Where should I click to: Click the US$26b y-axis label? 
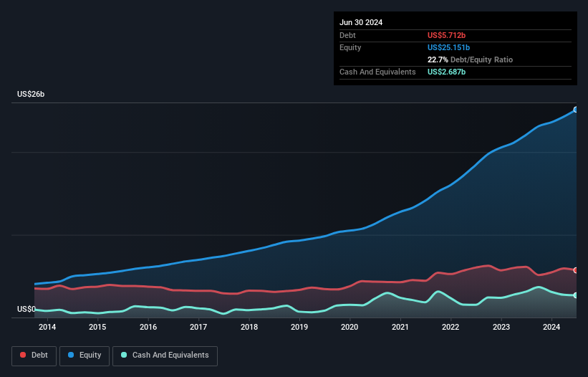[31, 94]
